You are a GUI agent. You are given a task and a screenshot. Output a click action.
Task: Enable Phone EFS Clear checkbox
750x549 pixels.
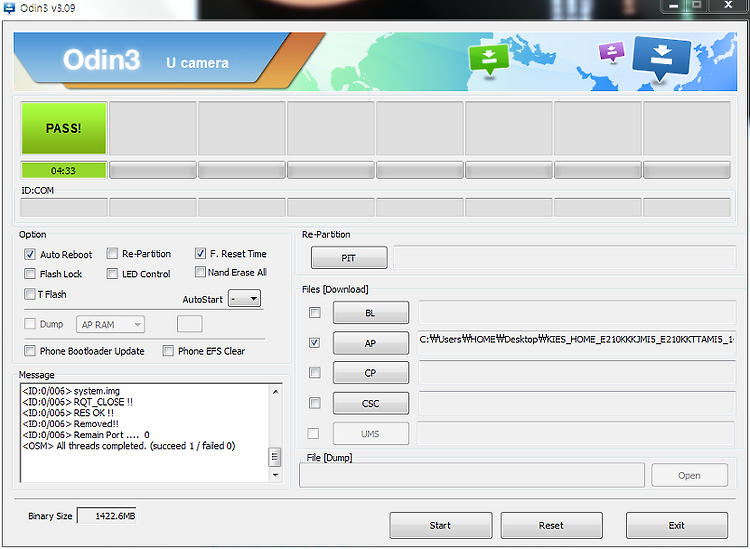click(168, 351)
